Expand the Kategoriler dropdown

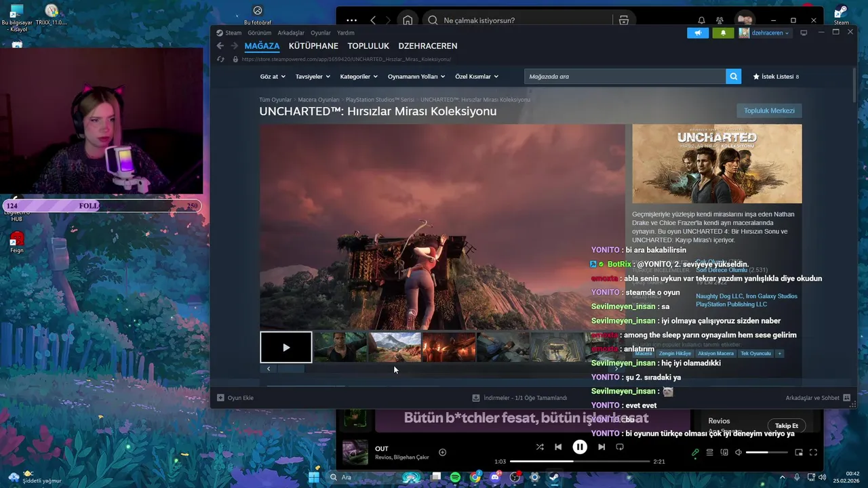(x=359, y=77)
